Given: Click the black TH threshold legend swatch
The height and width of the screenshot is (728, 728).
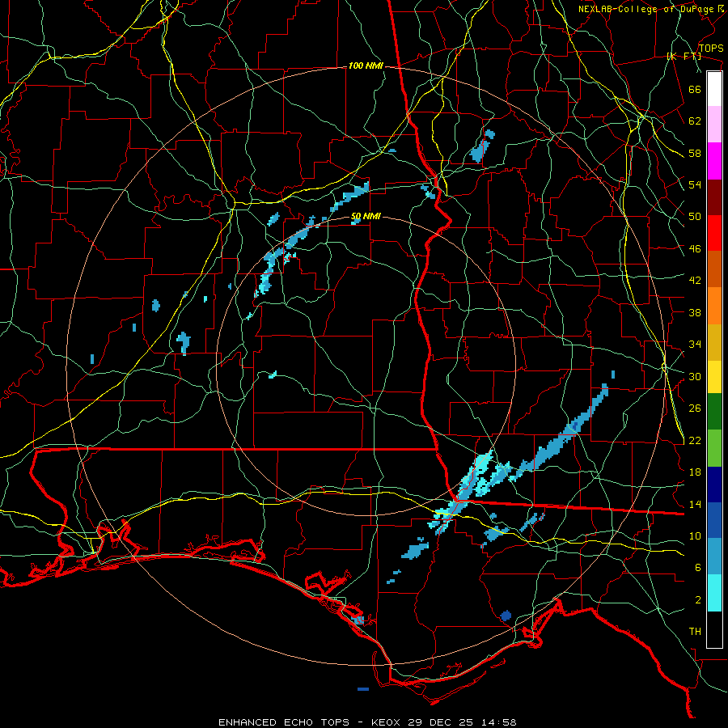Looking at the screenshot, I should pos(714,629).
